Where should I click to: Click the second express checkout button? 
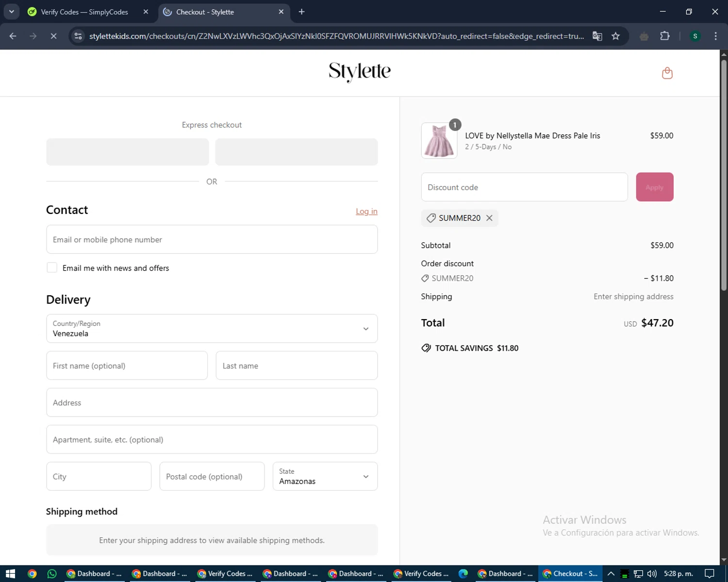[297, 152]
